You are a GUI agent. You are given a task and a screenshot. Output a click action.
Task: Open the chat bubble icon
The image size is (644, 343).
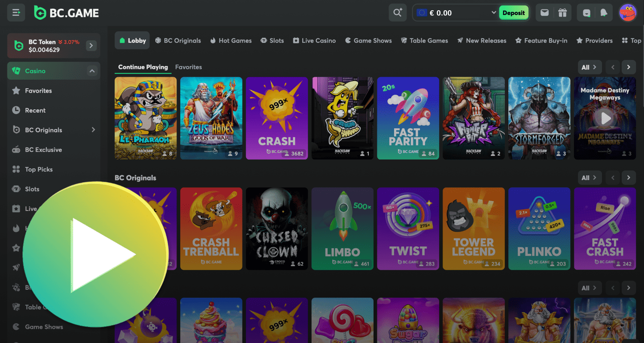pyautogui.click(x=586, y=13)
